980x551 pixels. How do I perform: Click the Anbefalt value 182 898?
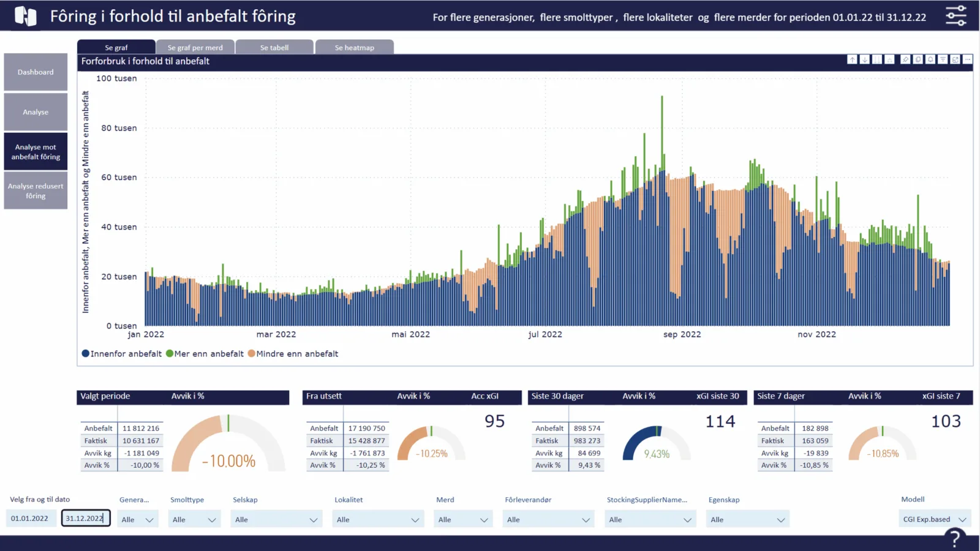(x=815, y=429)
